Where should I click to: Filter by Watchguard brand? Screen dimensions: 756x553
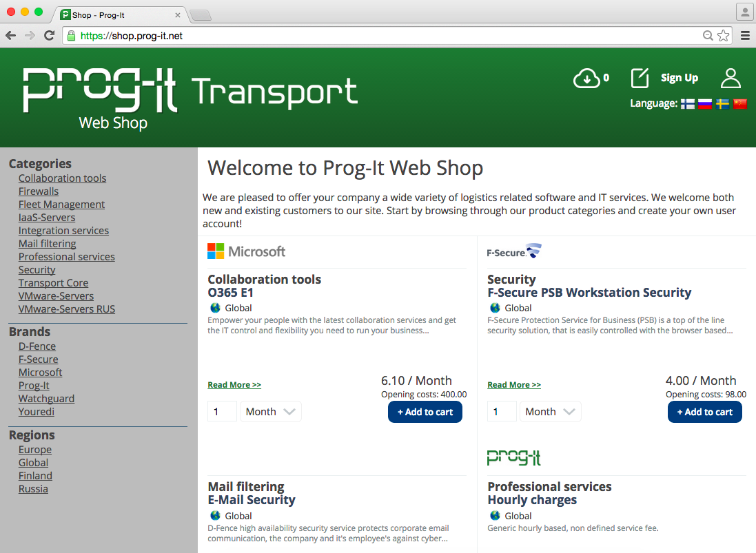(x=46, y=398)
